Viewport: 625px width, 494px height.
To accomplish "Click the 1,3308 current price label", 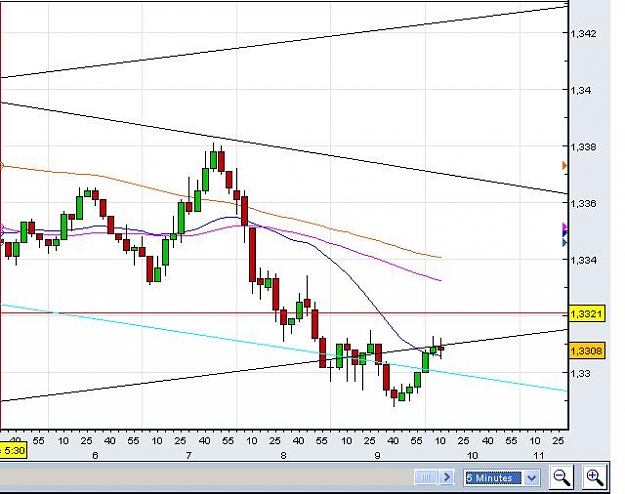I will coord(586,351).
